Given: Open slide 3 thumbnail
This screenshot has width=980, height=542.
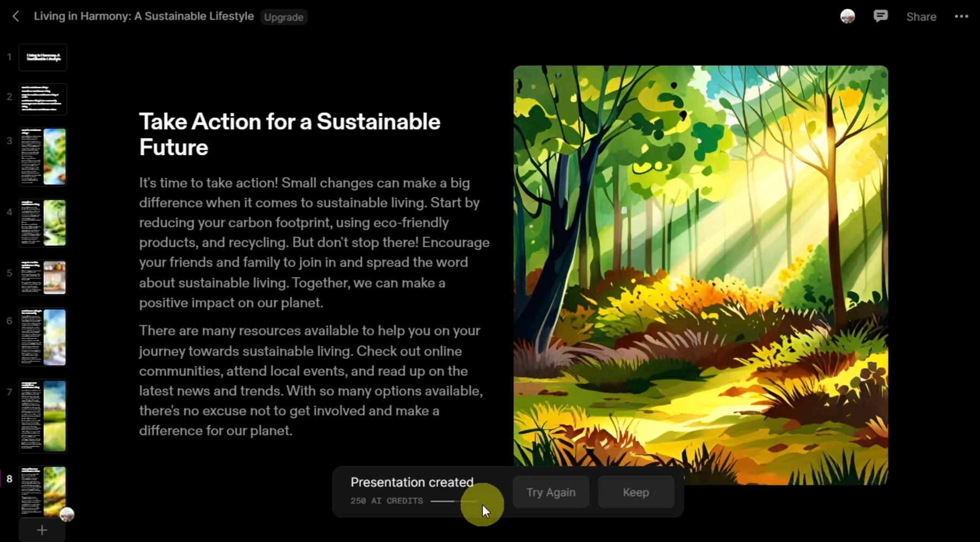Looking at the screenshot, I should 43,157.
